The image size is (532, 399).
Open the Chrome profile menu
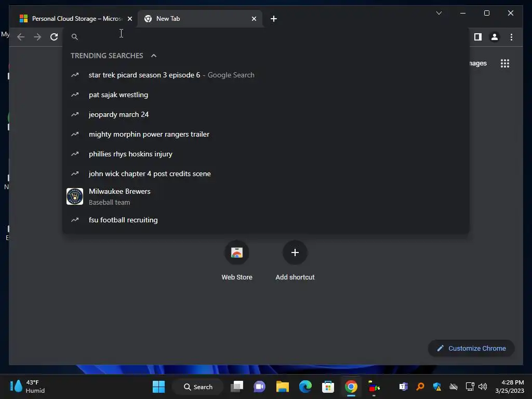[x=495, y=37]
